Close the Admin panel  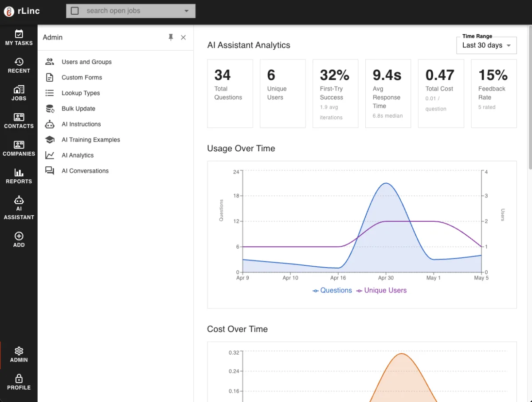tap(183, 38)
